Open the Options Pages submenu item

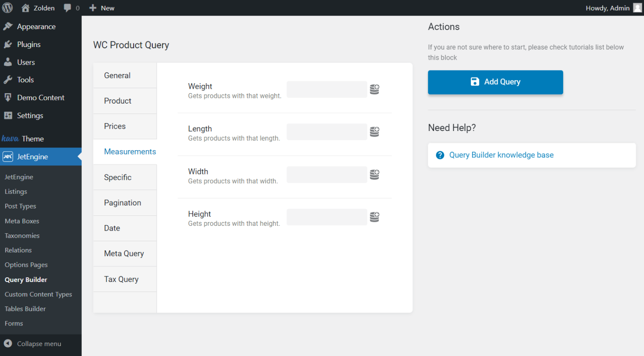tap(26, 265)
